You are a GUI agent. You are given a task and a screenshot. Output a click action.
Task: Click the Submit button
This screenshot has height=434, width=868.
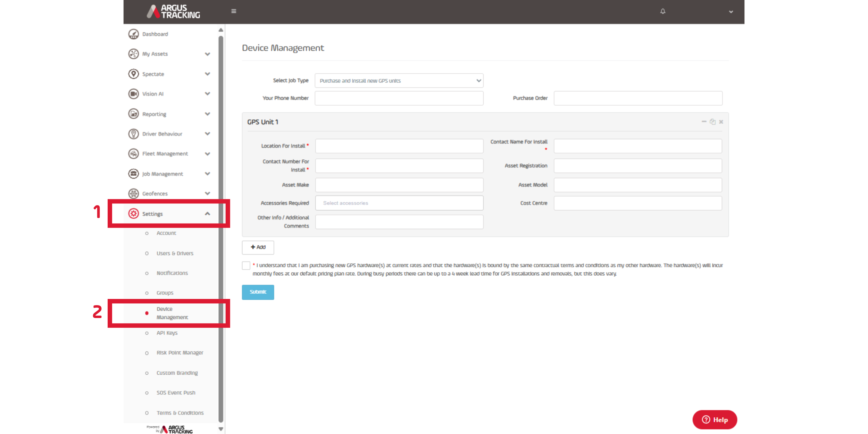click(258, 292)
